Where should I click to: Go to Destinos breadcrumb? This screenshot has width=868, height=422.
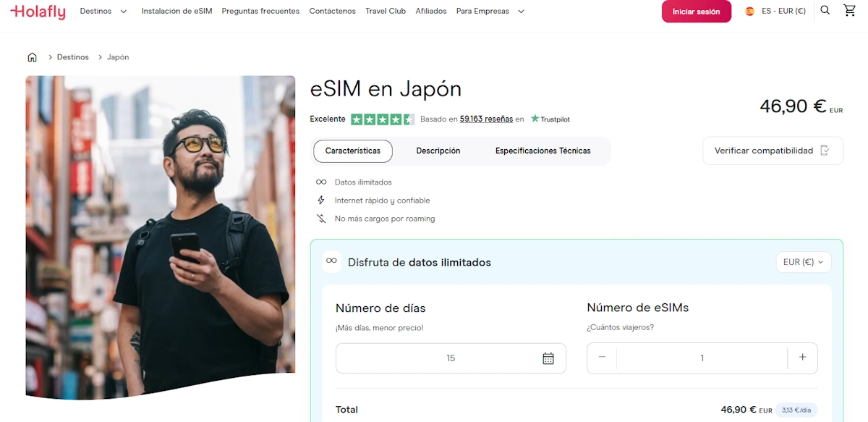(x=73, y=57)
